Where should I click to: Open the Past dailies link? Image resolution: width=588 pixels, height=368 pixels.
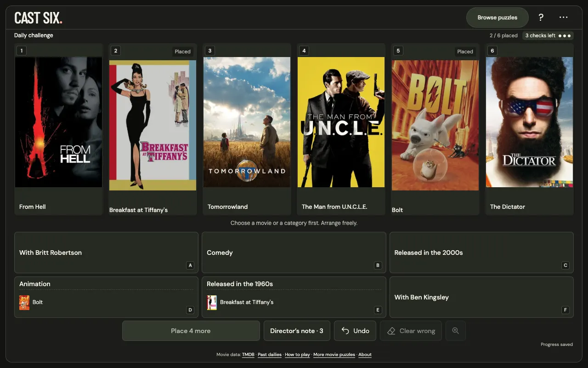[270, 355]
